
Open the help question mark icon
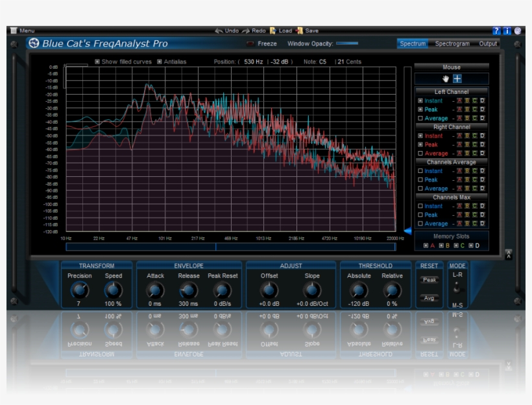point(496,31)
